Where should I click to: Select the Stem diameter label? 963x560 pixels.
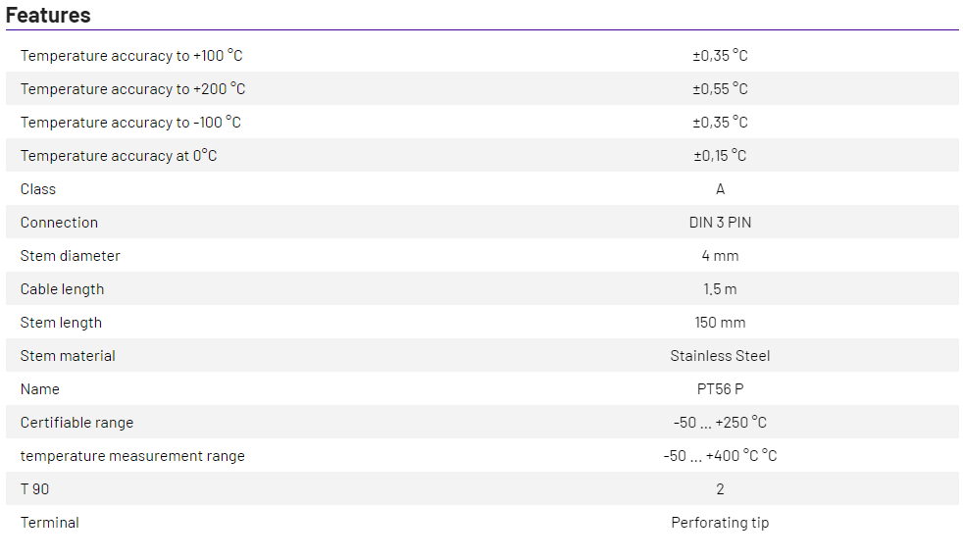click(x=71, y=256)
